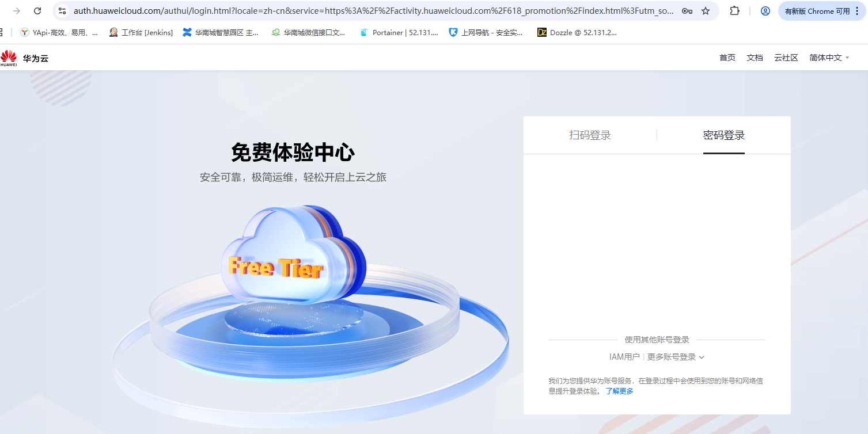Image resolution: width=868 pixels, height=434 pixels.
Task: Focus the address bar URL field
Action: (373, 11)
